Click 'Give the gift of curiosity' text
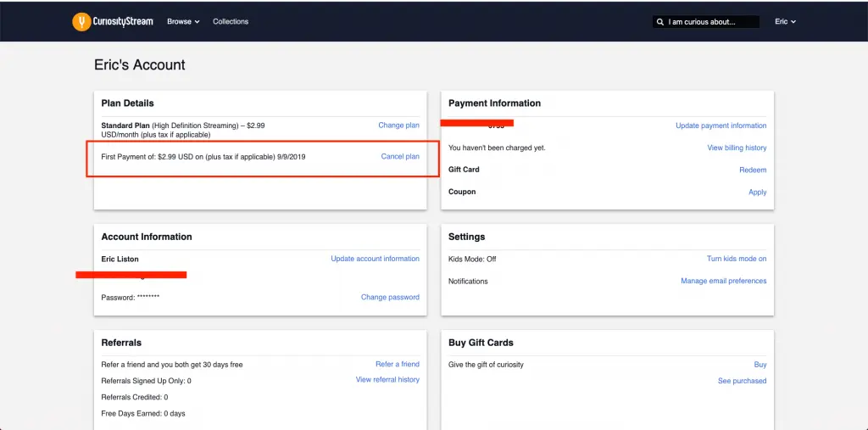 [486, 365]
